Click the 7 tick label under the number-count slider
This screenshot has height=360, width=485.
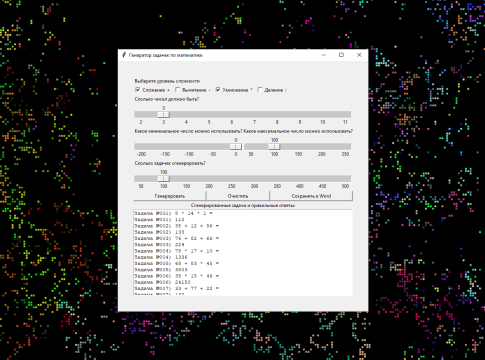254,122
